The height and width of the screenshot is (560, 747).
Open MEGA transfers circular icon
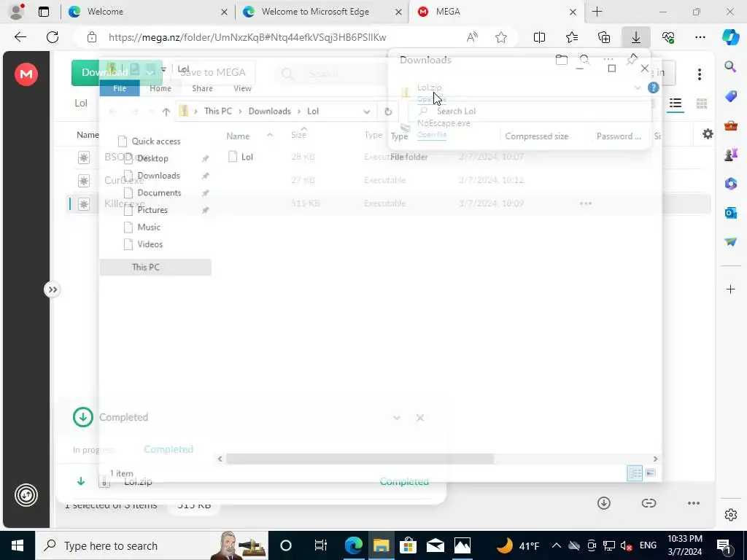coord(26,495)
